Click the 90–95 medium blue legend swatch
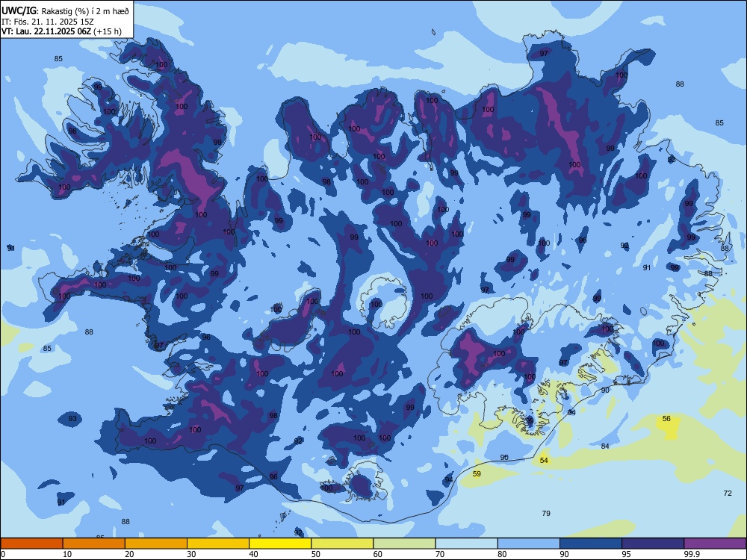 pos(591,544)
